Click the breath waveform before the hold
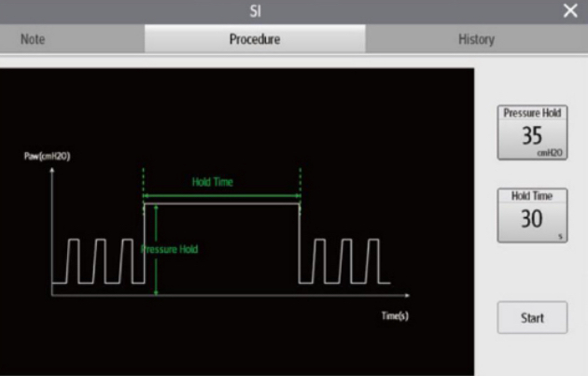Viewport: 588px width, 376px height. [x=98, y=260]
